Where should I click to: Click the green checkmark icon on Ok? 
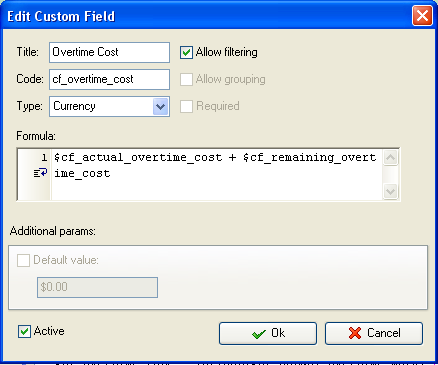coord(259,334)
